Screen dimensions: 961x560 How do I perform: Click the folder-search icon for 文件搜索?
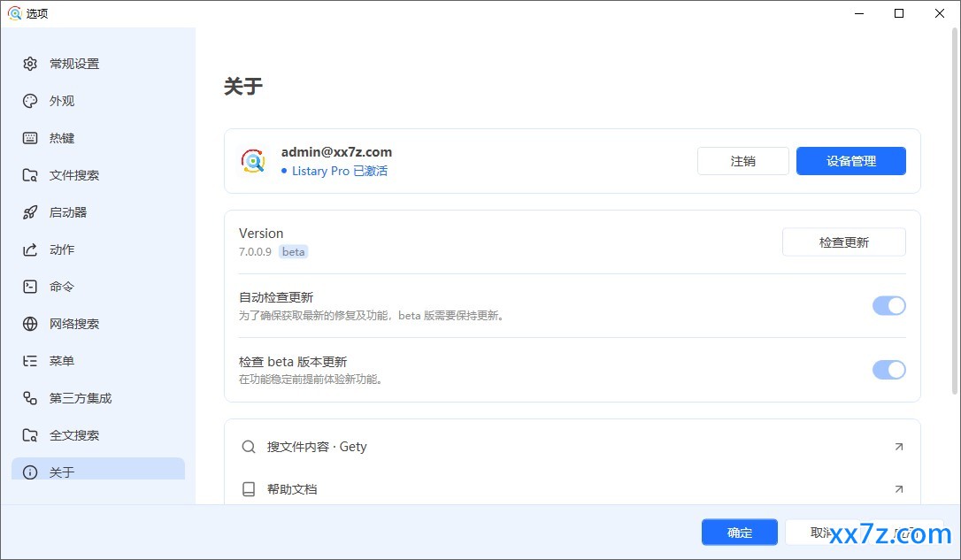[x=30, y=175]
